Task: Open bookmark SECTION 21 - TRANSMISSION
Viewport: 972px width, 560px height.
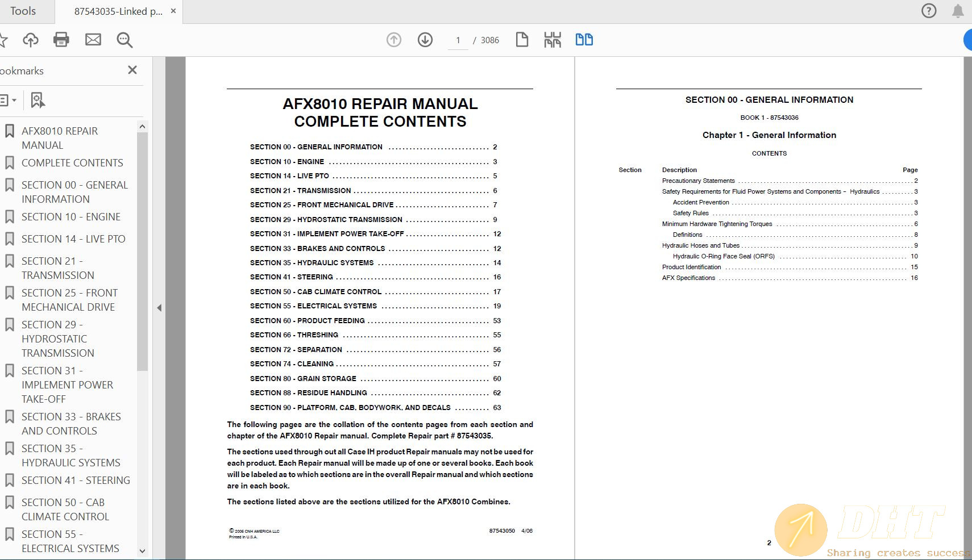Action: click(x=58, y=268)
